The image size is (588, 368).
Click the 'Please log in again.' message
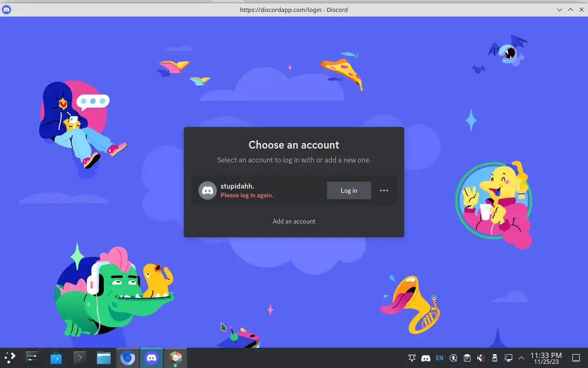point(247,195)
